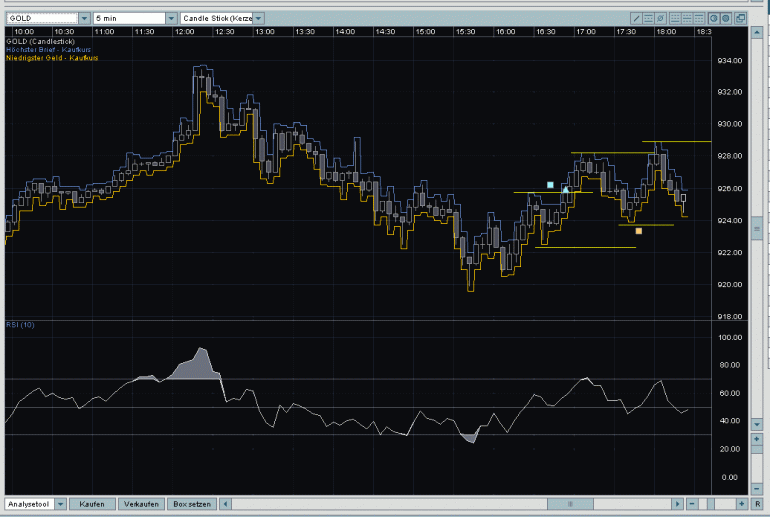Click the filled circle icon
This screenshot has height=517, width=770.
[726, 19]
